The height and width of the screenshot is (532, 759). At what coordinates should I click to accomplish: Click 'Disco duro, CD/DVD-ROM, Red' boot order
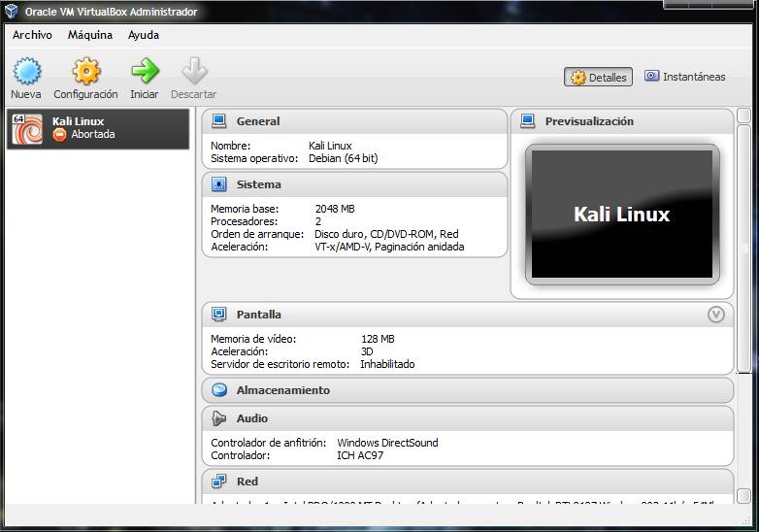click(386, 234)
